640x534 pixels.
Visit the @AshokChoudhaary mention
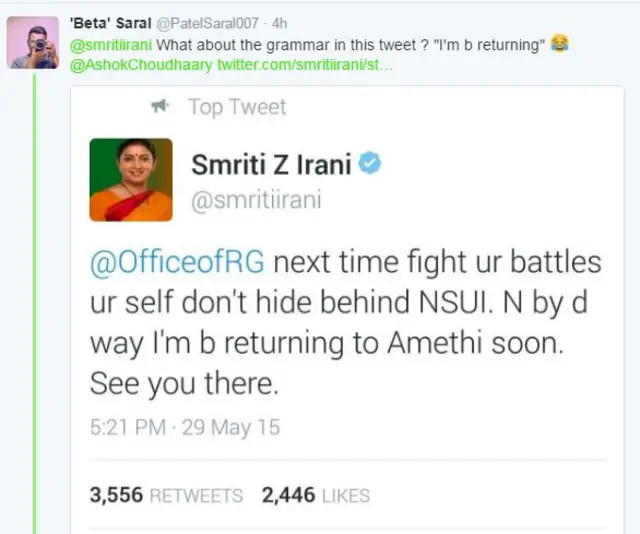(x=135, y=65)
